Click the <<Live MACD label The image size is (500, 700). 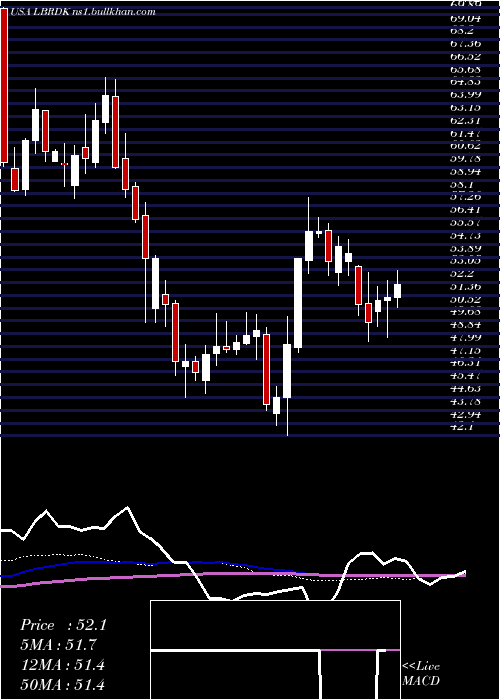[x=421, y=674]
